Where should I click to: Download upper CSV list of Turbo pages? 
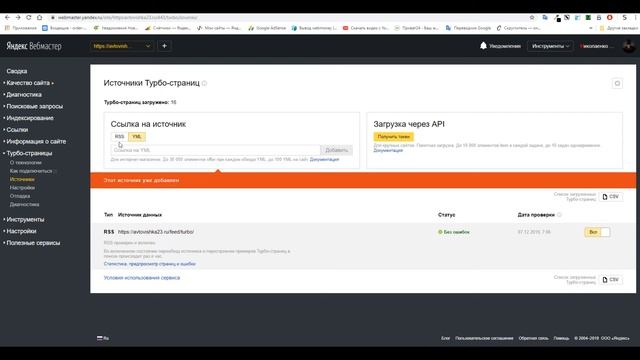611,197
